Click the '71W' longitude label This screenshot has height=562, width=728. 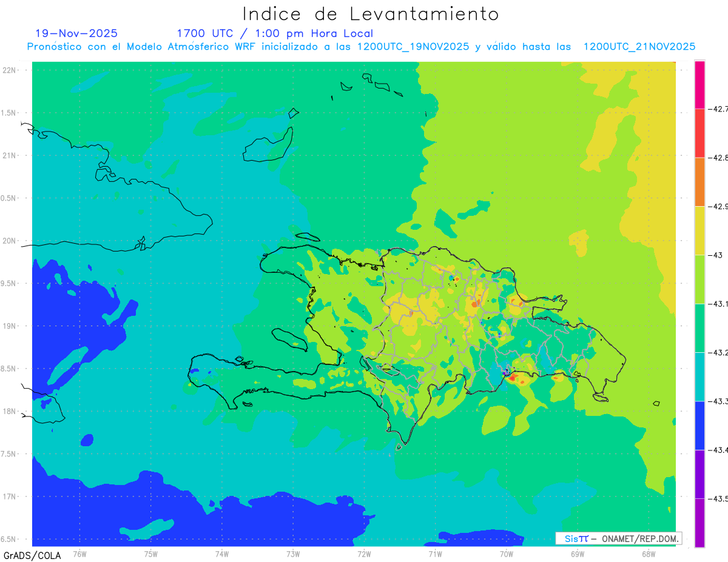click(435, 554)
